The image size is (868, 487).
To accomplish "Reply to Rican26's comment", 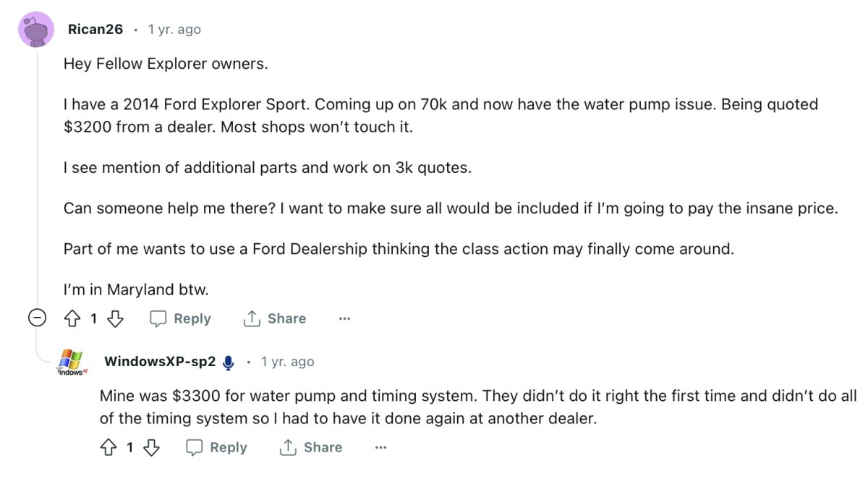I will click(x=180, y=318).
